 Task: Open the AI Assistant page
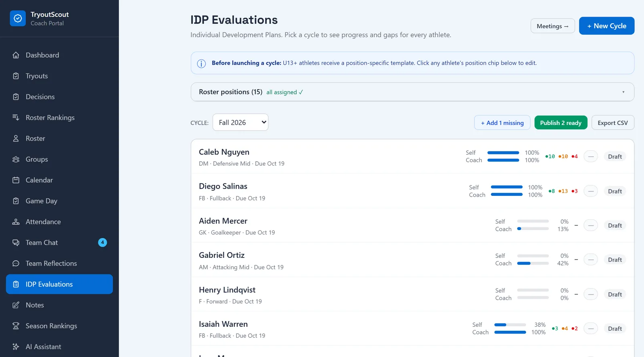pyautogui.click(x=60, y=347)
